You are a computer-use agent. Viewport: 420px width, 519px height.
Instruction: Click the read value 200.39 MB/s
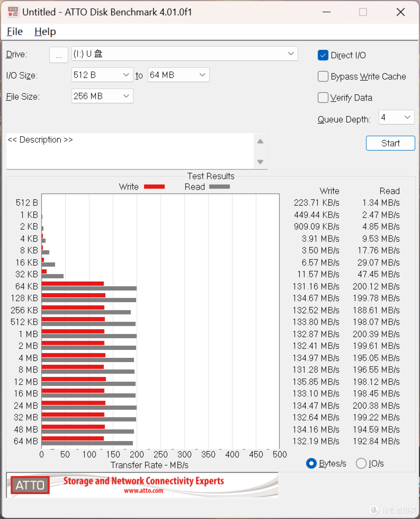click(376, 334)
